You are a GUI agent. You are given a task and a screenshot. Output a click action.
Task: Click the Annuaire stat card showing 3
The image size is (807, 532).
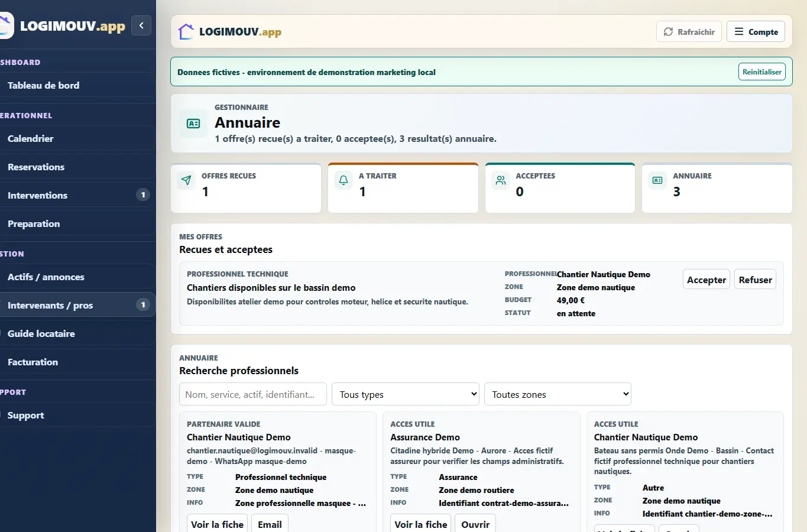tap(717, 188)
